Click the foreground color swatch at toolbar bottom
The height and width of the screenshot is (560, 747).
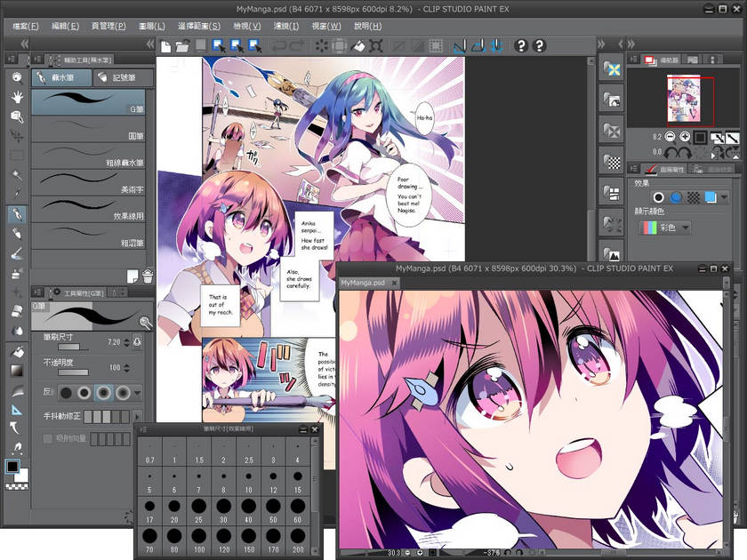click(x=12, y=468)
